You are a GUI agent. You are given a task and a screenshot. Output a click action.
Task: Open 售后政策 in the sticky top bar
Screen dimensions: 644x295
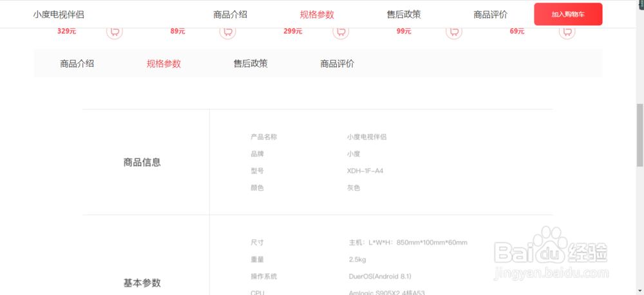pyautogui.click(x=404, y=15)
